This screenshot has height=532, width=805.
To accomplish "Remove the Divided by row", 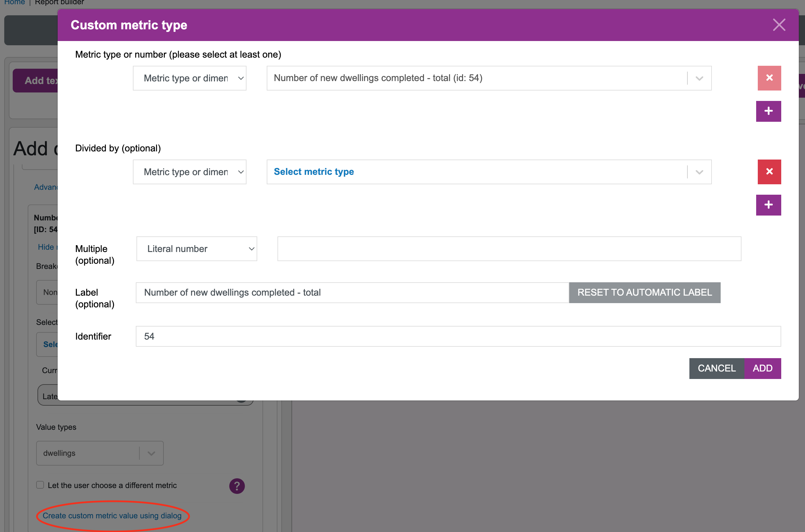I will click(769, 172).
